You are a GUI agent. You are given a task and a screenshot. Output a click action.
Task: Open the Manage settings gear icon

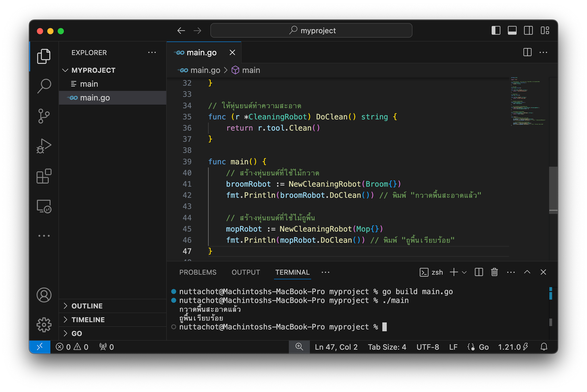[x=44, y=325]
